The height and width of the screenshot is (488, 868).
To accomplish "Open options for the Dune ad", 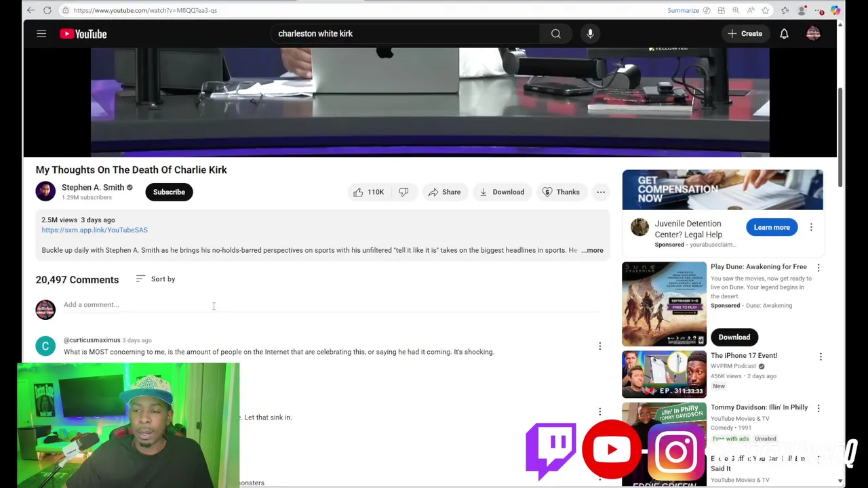I will [818, 268].
